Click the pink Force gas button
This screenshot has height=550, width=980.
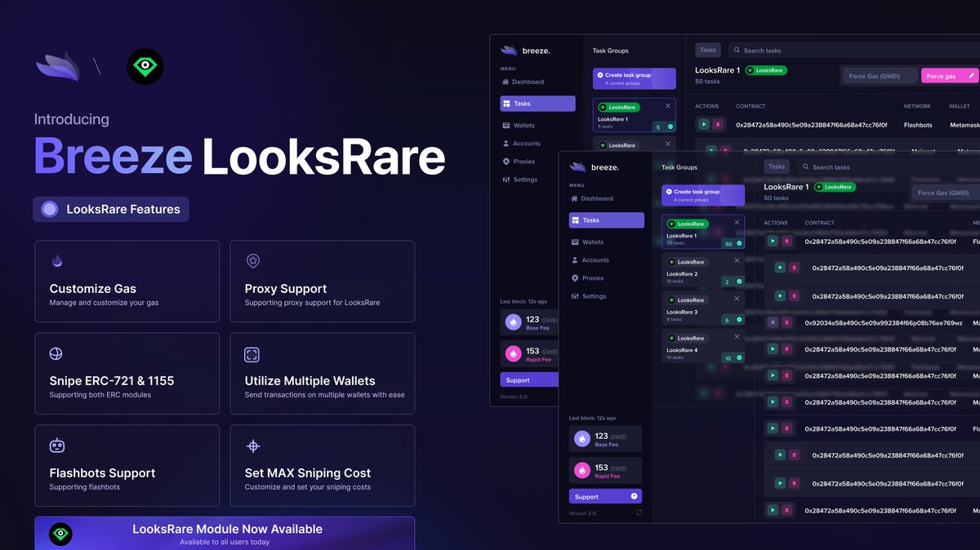(950, 76)
